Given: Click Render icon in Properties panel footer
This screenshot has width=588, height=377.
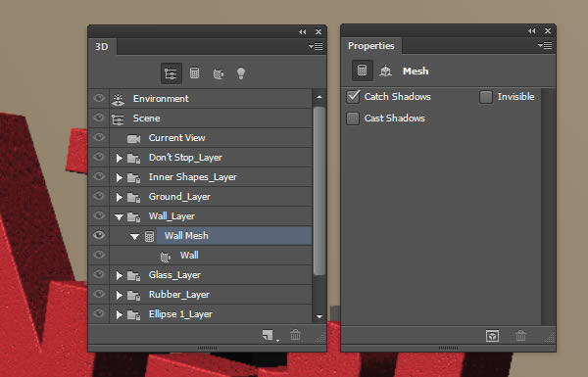Looking at the screenshot, I should tap(492, 336).
